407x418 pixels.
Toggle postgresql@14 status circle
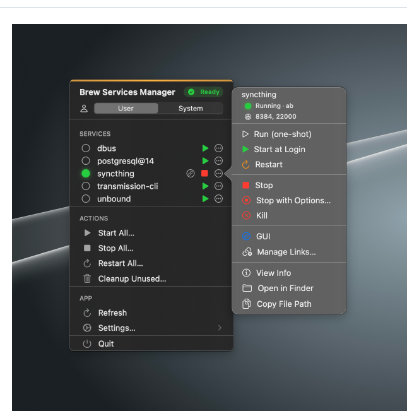(x=86, y=161)
